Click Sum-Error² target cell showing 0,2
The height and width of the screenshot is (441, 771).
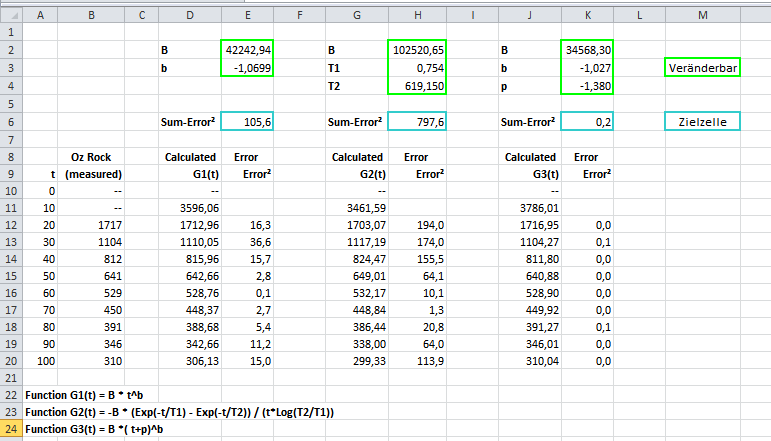point(586,121)
